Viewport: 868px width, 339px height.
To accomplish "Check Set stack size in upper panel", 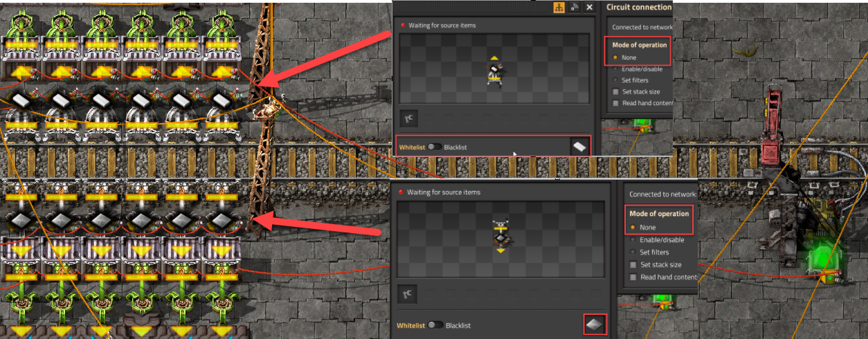I will (x=638, y=91).
